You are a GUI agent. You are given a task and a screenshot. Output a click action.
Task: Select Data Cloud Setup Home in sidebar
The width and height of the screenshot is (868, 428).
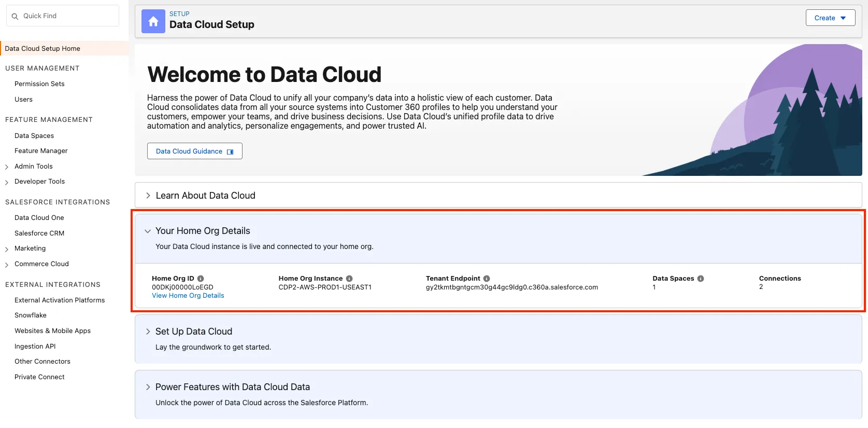tap(42, 49)
